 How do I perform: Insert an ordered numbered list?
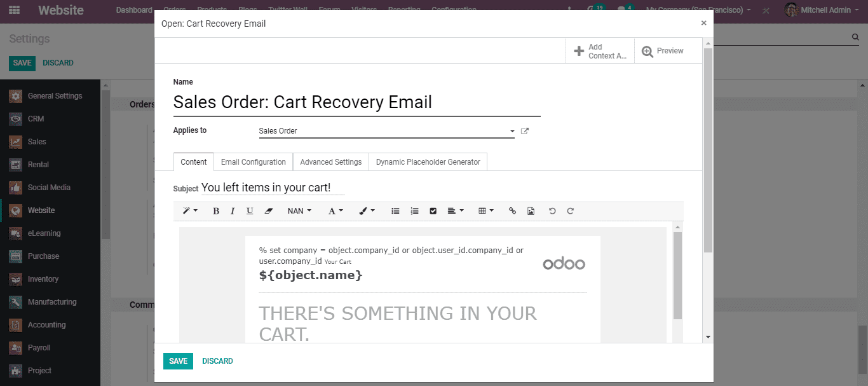click(414, 211)
